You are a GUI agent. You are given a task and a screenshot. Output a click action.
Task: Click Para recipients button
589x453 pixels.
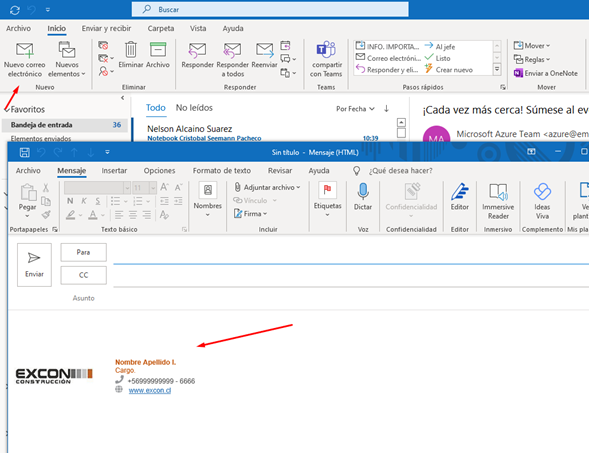tap(83, 252)
